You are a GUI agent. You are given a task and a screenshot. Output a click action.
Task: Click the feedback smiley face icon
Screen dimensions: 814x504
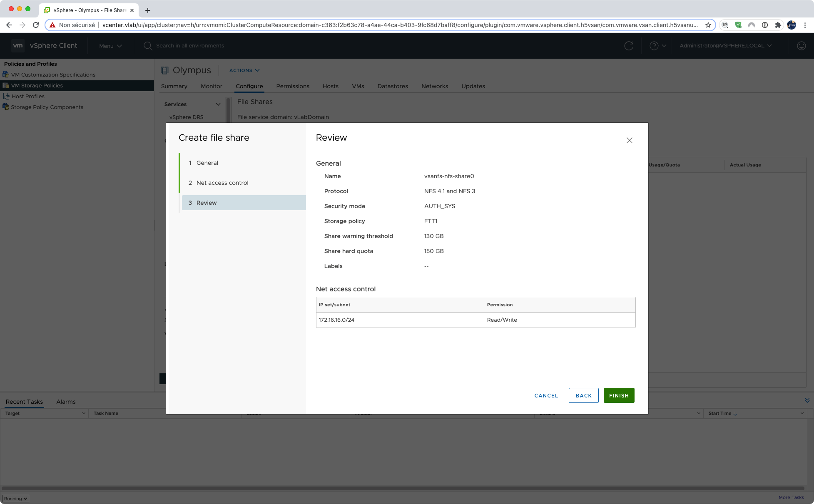click(x=801, y=46)
